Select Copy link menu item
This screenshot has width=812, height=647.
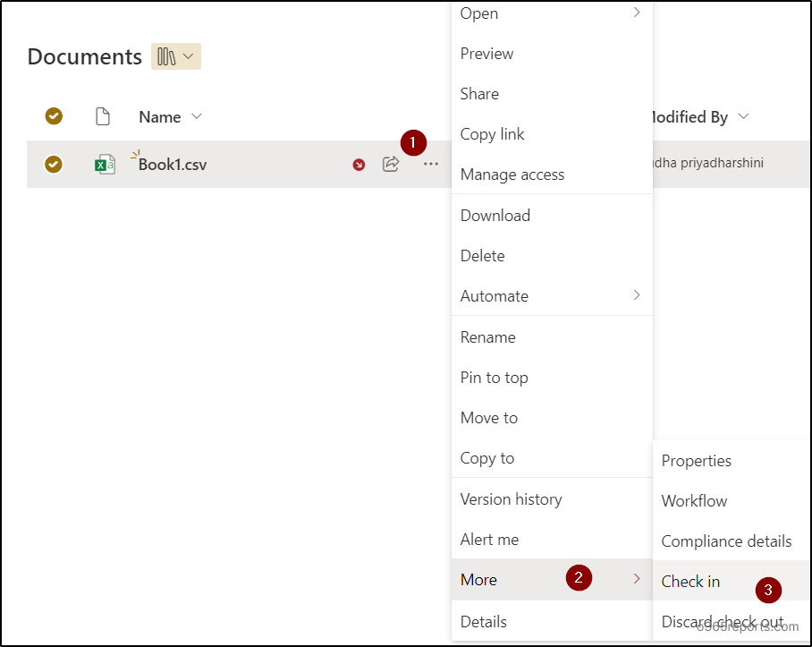[x=552, y=134]
